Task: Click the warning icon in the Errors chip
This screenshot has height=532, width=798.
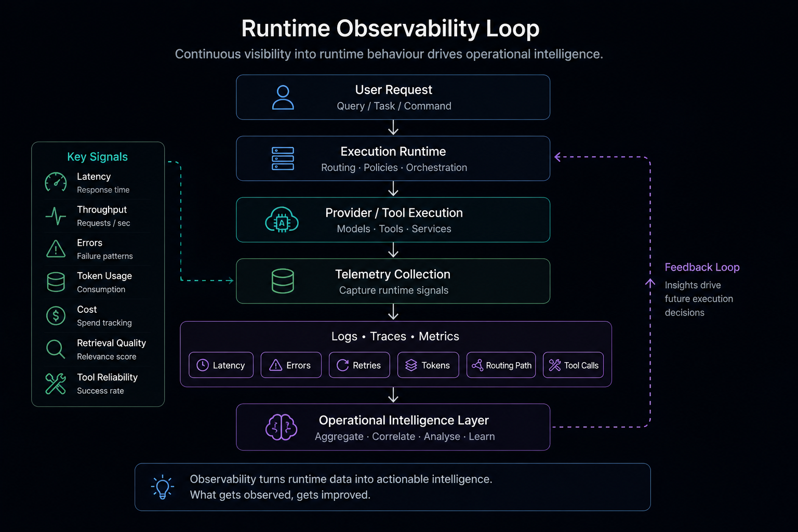Action: click(276, 365)
